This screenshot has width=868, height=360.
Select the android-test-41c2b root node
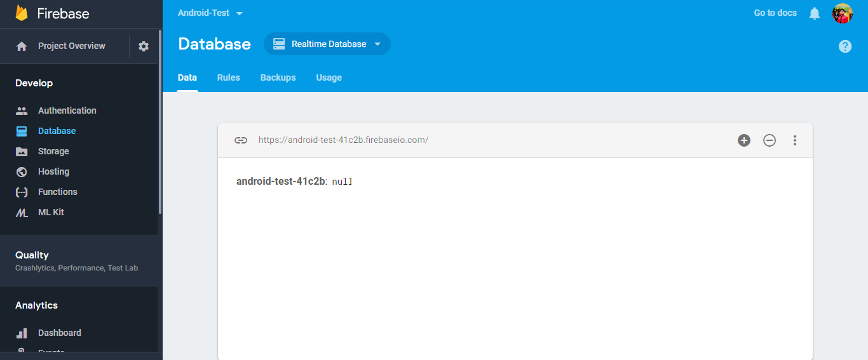pos(281,182)
